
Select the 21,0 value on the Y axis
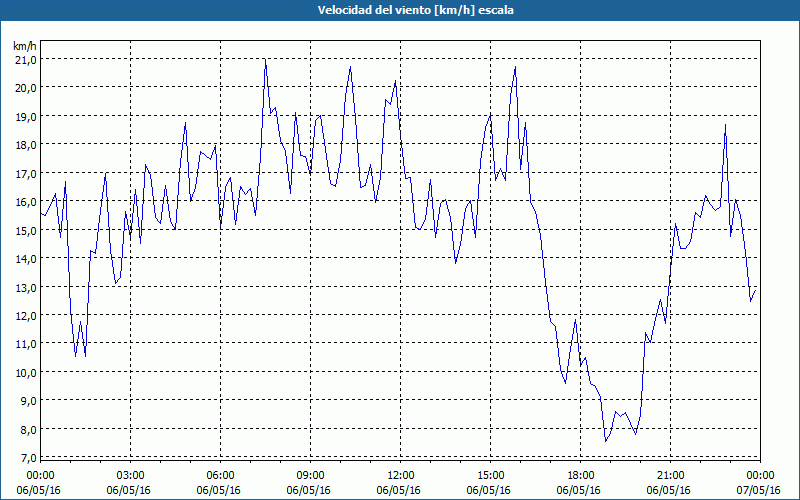26,60
